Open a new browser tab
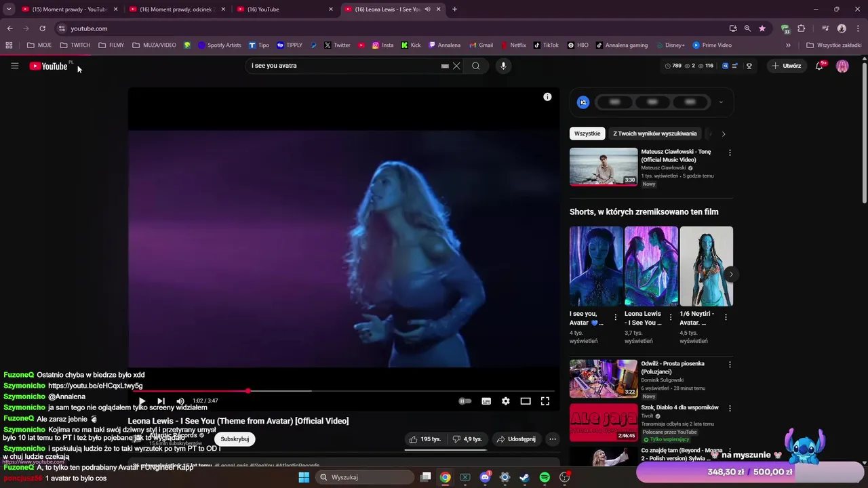Screen dimensions: 868x488 tap(454, 9)
